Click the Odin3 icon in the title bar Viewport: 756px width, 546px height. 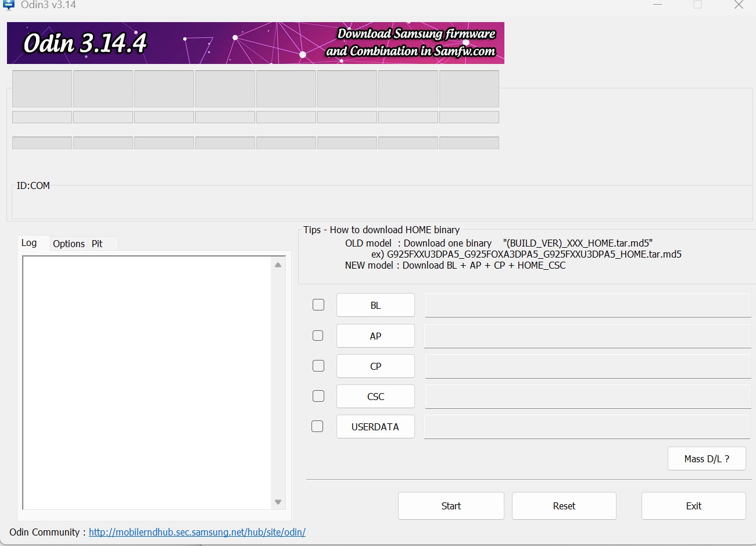pos(8,5)
